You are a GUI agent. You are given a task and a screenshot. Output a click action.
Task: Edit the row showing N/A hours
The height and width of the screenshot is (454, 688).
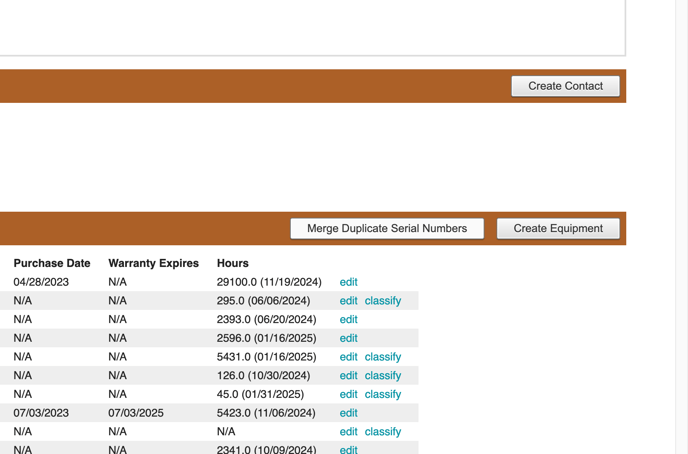[348, 432]
